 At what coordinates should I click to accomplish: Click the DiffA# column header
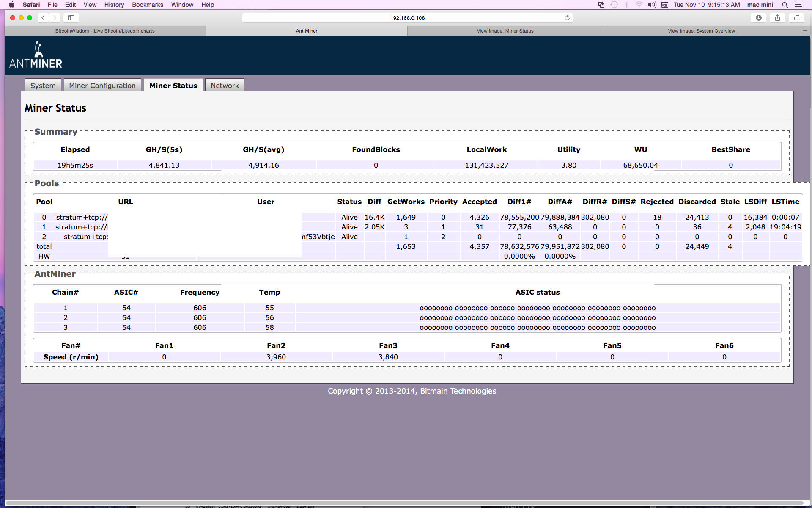(560, 202)
